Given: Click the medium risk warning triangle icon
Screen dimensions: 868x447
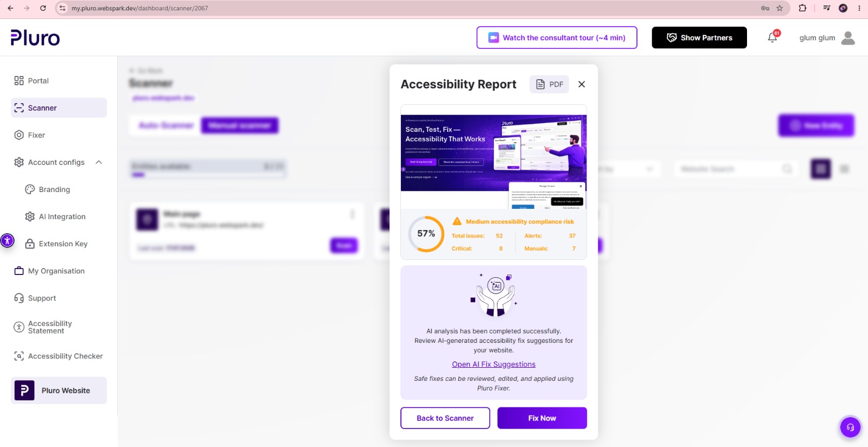Looking at the screenshot, I should tap(457, 221).
